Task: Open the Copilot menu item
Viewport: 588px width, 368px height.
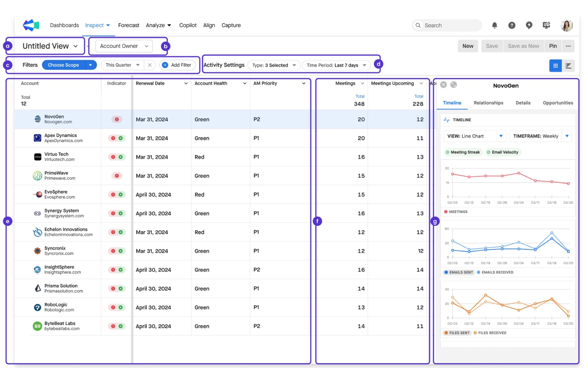Action: point(188,25)
